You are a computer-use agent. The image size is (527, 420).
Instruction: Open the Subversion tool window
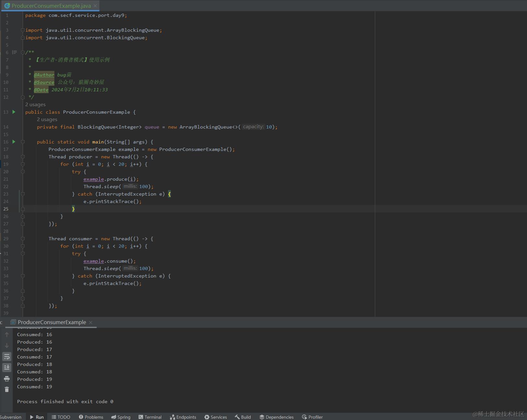point(11,417)
